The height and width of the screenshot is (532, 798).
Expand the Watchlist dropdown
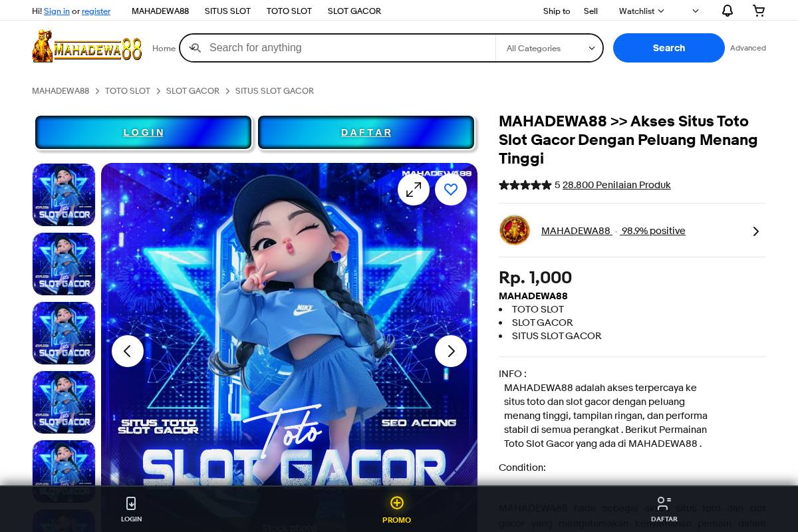[642, 11]
